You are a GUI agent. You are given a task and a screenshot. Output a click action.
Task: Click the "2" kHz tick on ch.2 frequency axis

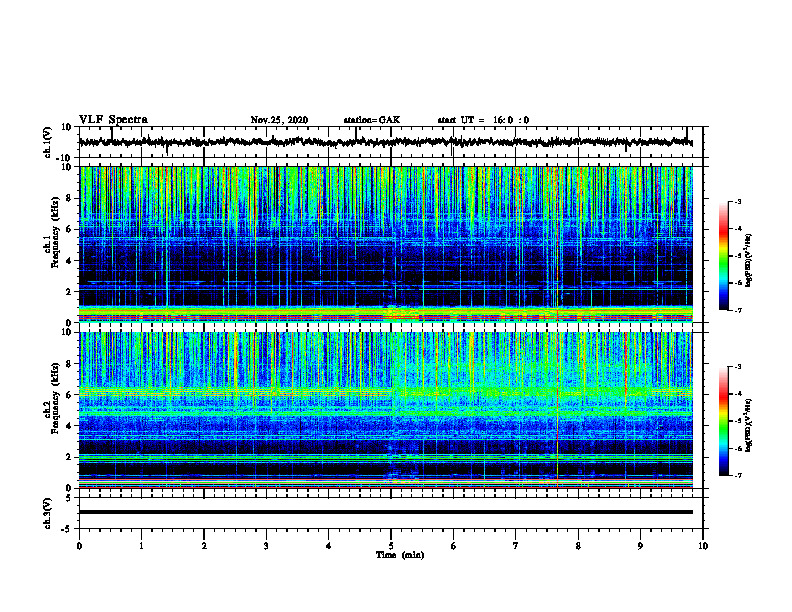69,457
